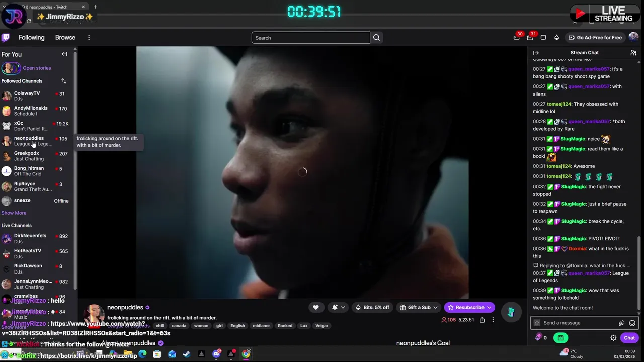Image resolution: width=644 pixels, height=362 pixels.
Task: Click the Twitch home logo
Action: (6, 37)
